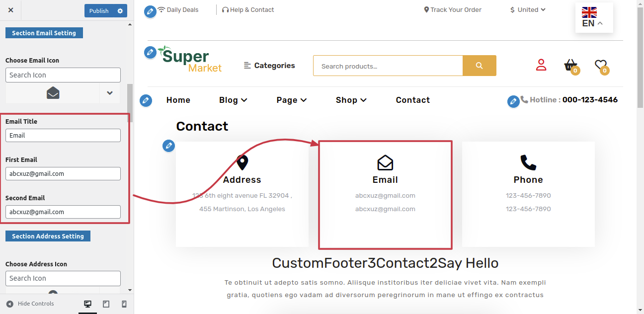Image resolution: width=644 pixels, height=314 pixels.
Task: Open the United currency dropdown
Action: click(x=528, y=9)
